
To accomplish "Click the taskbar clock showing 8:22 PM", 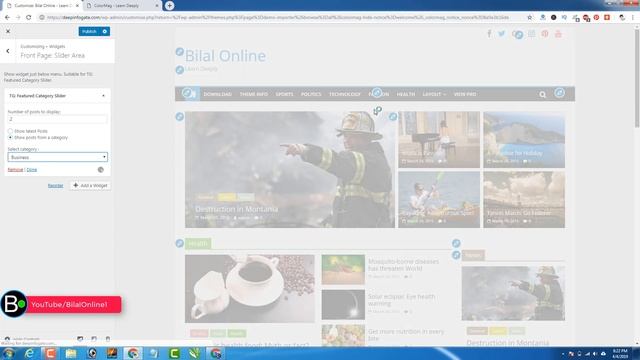I will [x=620, y=353].
